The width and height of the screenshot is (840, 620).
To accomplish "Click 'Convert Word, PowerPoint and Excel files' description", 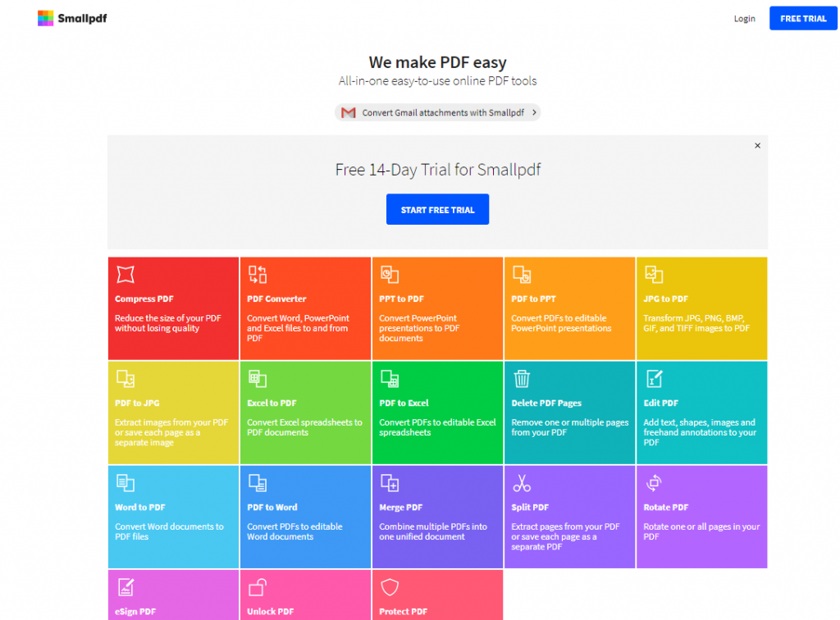I will (x=298, y=328).
